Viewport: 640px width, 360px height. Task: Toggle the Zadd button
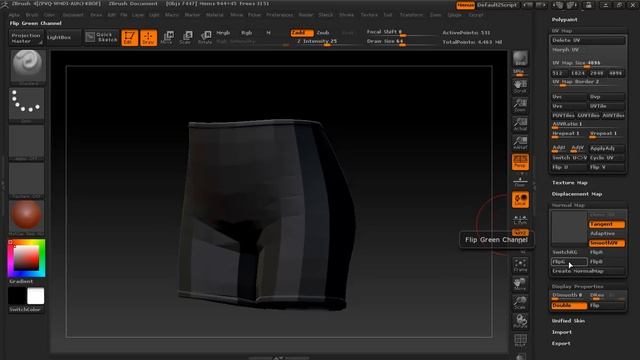(x=302, y=33)
